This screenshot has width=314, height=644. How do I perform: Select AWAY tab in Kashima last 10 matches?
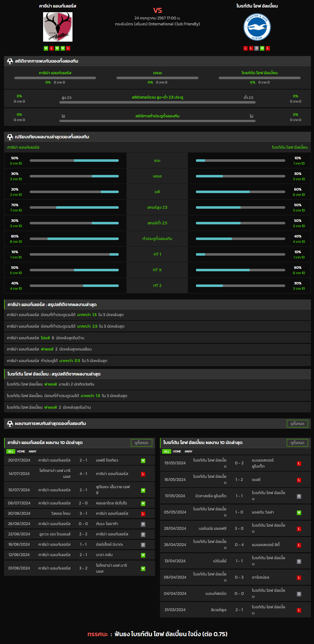(32, 451)
